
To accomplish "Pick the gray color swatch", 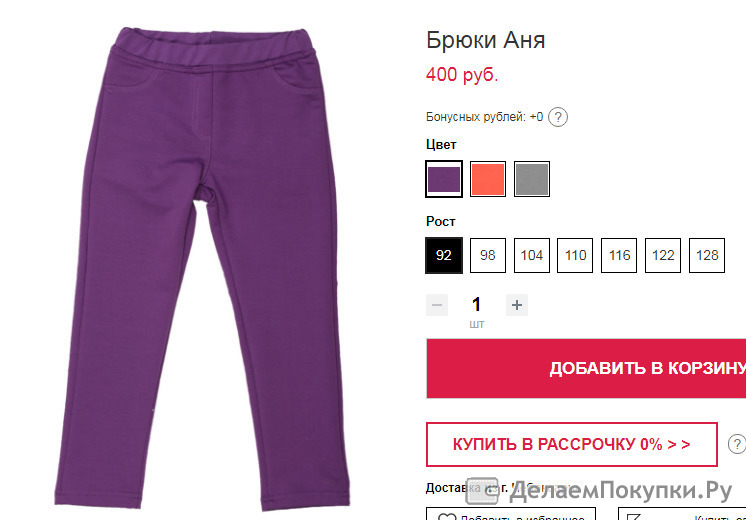I will pos(532,179).
